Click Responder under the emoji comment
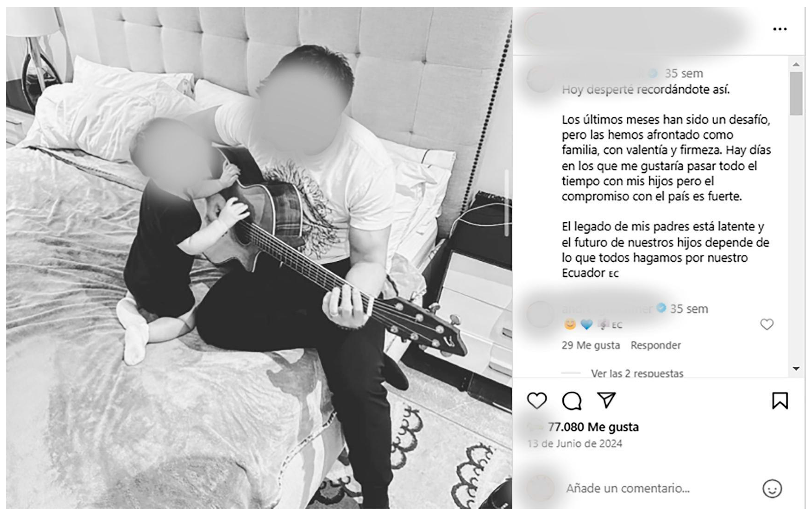 click(x=656, y=345)
